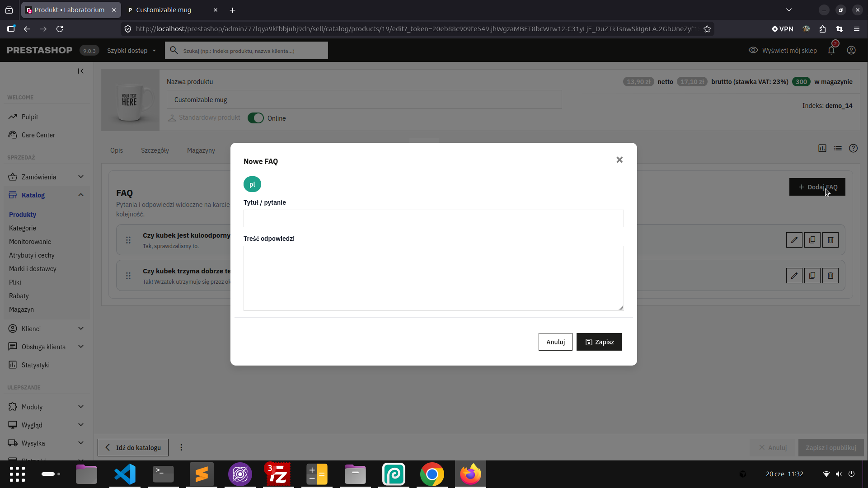Switch to the Customizable mug browser tab
This screenshot has width=868, height=488.
[x=172, y=10]
